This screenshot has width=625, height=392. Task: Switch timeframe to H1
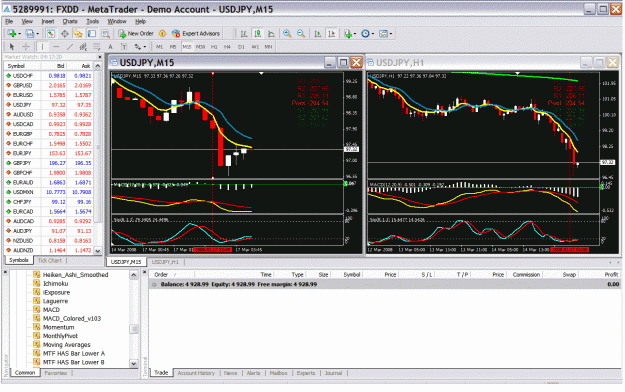pos(214,47)
